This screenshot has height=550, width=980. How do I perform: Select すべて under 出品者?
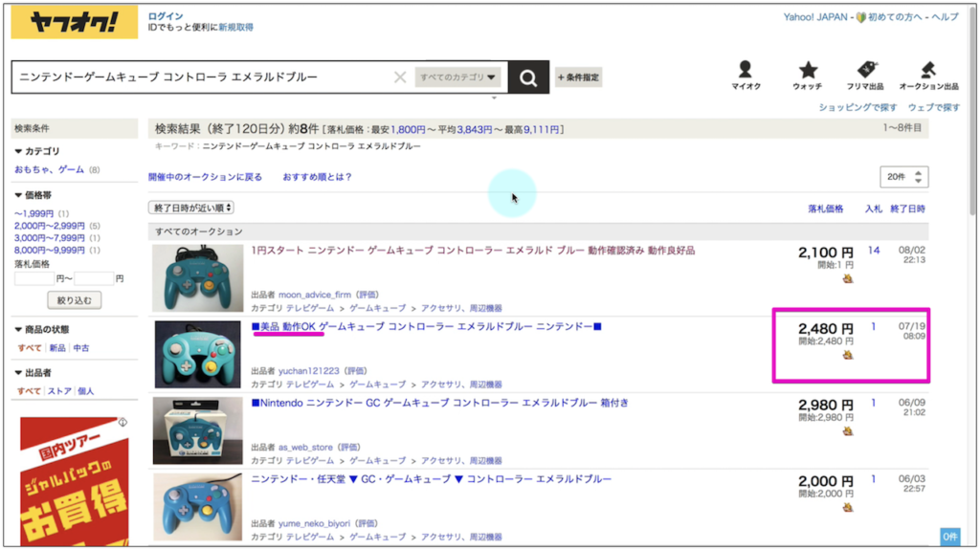30,391
